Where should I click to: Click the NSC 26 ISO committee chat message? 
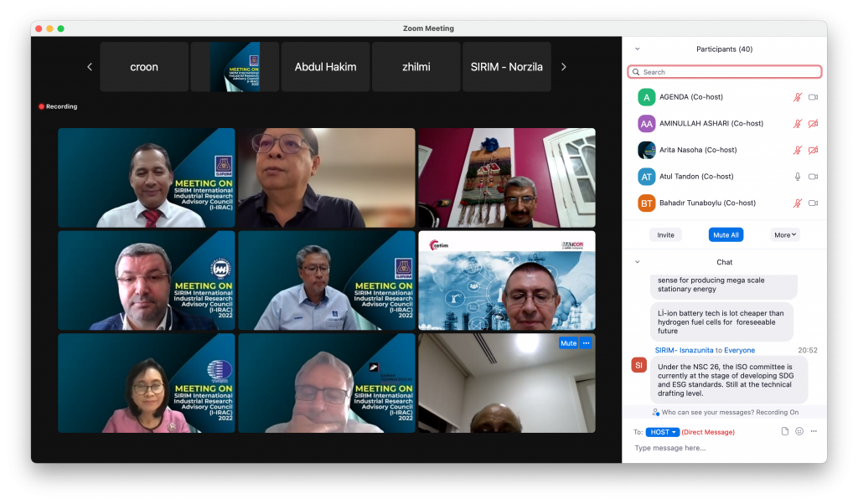tap(729, 380)
